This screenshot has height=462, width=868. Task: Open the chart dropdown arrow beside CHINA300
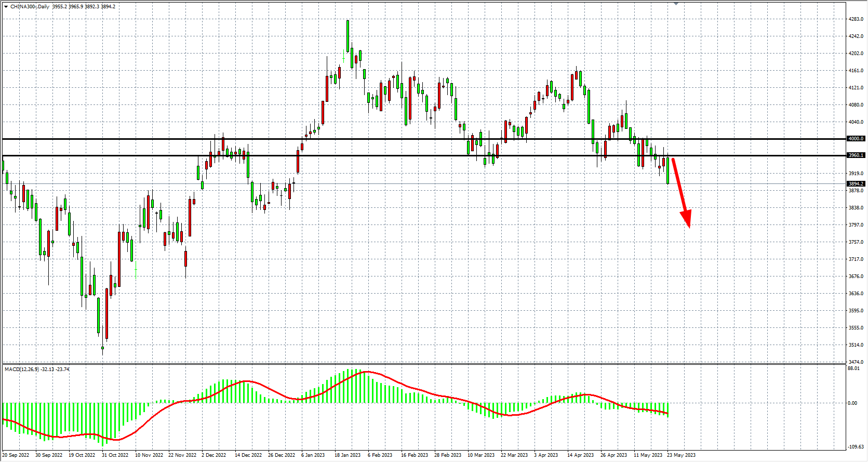[6, 7]
